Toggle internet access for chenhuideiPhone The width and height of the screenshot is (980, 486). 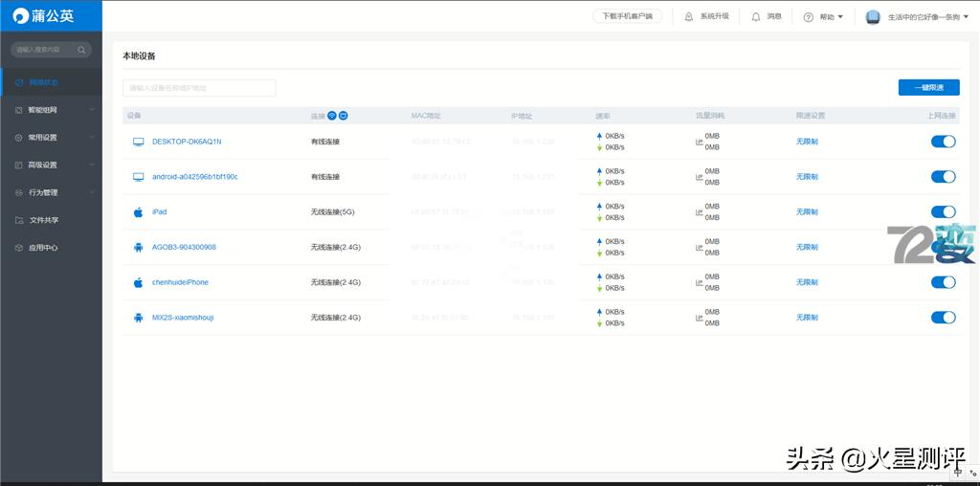943,282
